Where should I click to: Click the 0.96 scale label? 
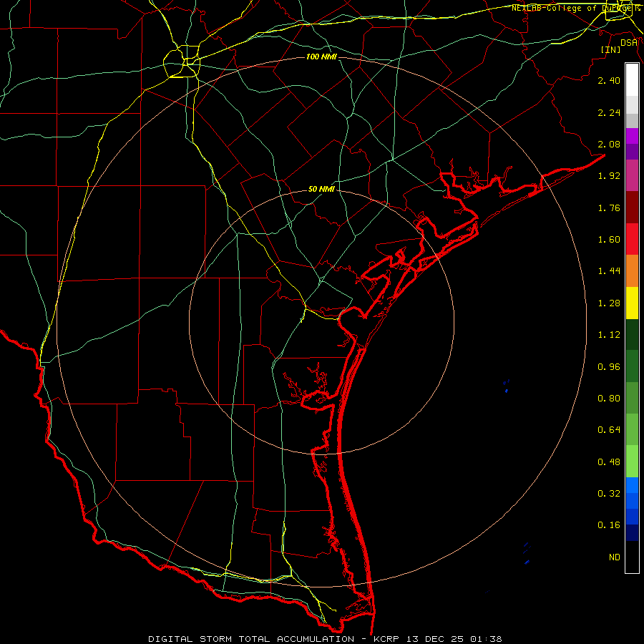point(609,367)
